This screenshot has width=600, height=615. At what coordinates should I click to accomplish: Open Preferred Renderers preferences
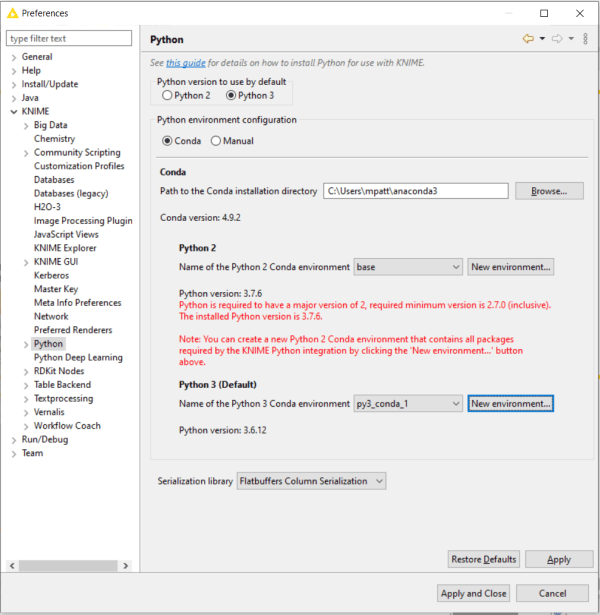coord(73,330)
